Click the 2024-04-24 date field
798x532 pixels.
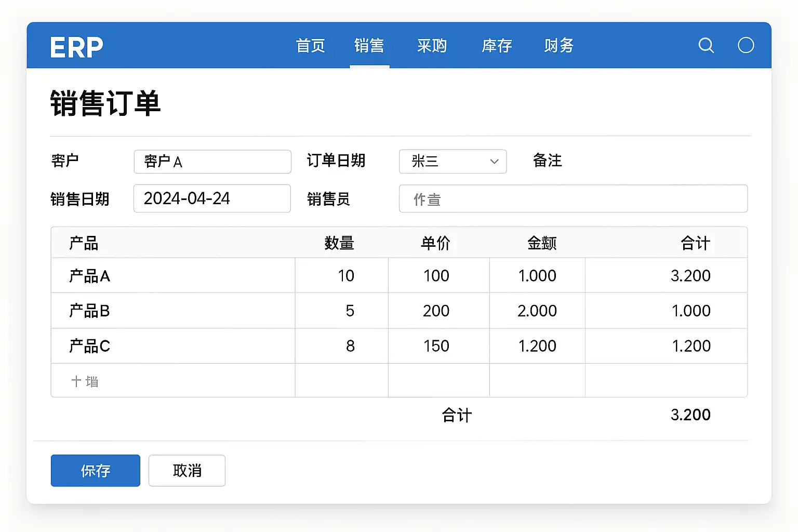click(x=212, y=198)
